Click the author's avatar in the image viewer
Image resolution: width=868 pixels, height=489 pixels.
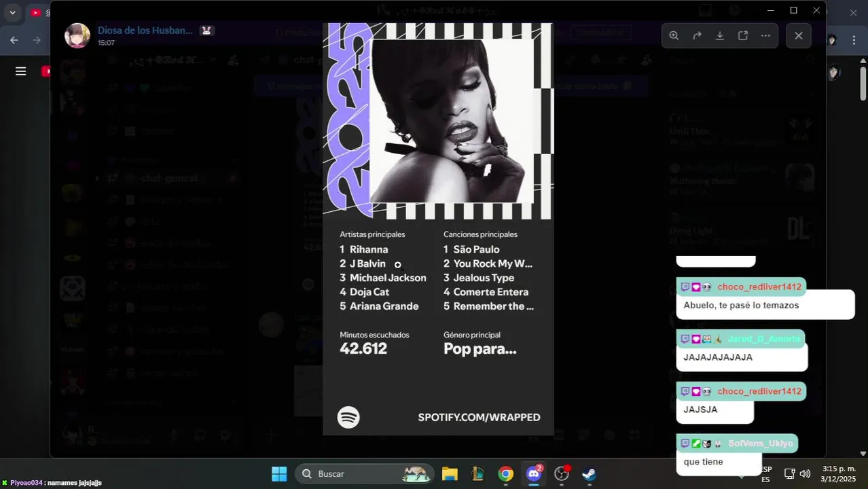[77, 35]
